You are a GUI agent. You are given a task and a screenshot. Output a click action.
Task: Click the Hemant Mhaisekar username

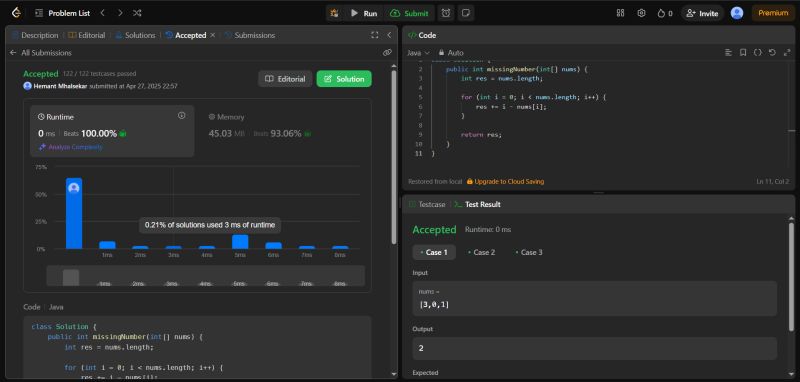pyautogui.click(x=60, y=86)
